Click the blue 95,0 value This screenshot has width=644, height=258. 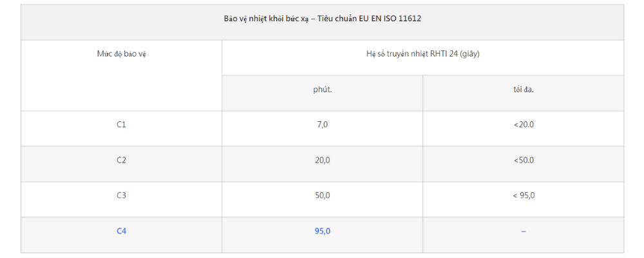[323, 231]
